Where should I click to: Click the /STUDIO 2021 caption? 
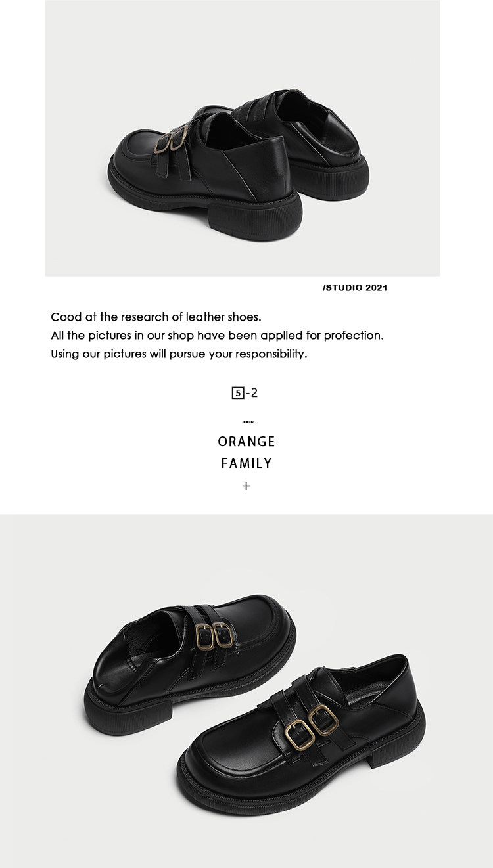pyautogui.click(x=355, y=287)
